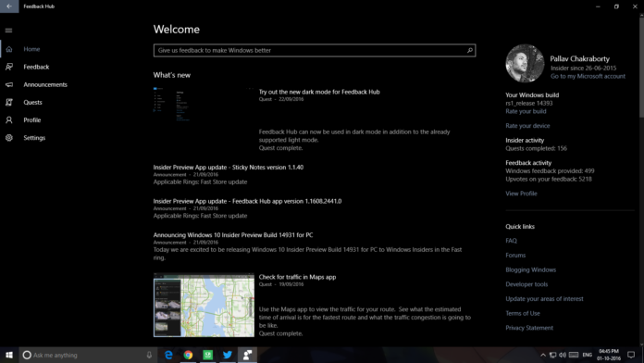Open Settings gear in sidebar
This screenshot has width=644, height=363.
[9, 138]
